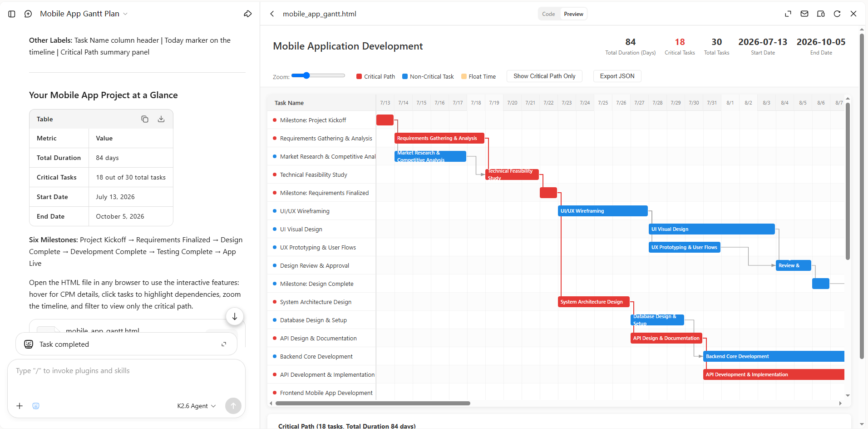Viewport: 868px width, 429px height.
Task: Select Backend Core Development task name
Action: coord(316,356)
